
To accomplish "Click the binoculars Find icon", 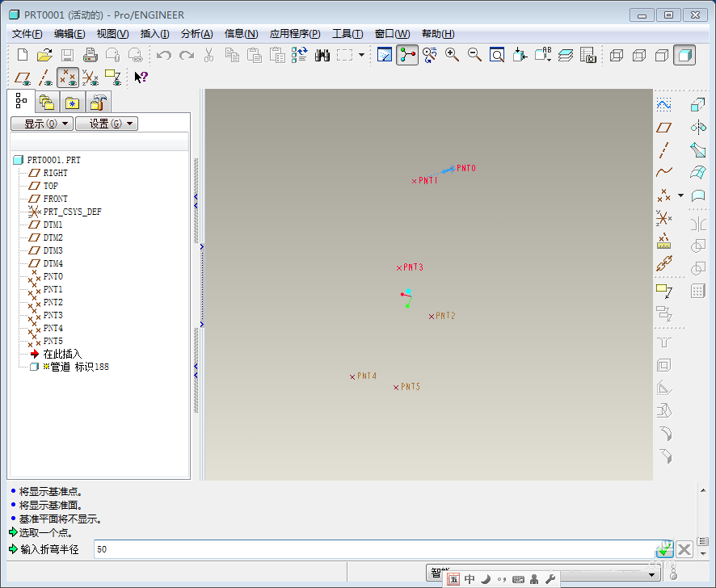I will pos(322,55).
